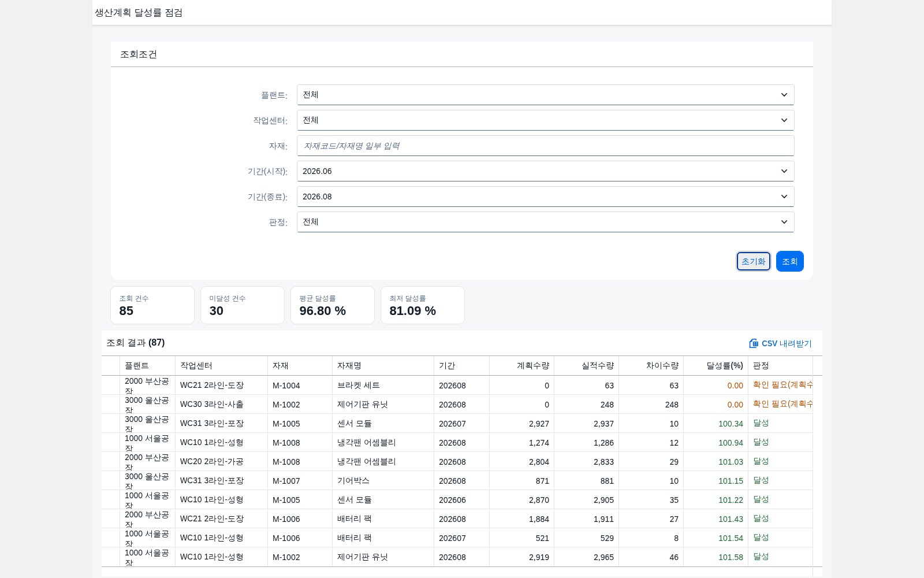Click planned quantity 871 cell
This screenshot has width=924, height=578.
521,481
